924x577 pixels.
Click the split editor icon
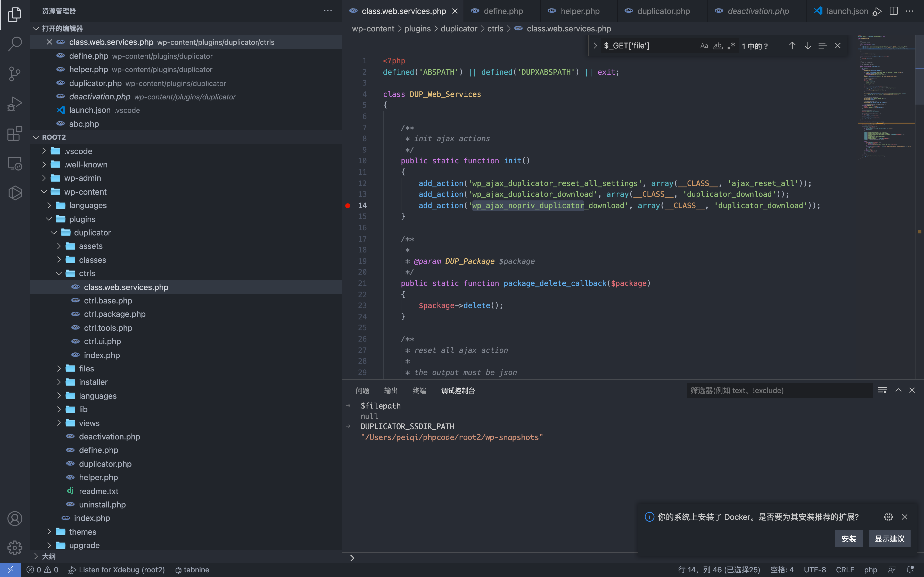(894, 11)
